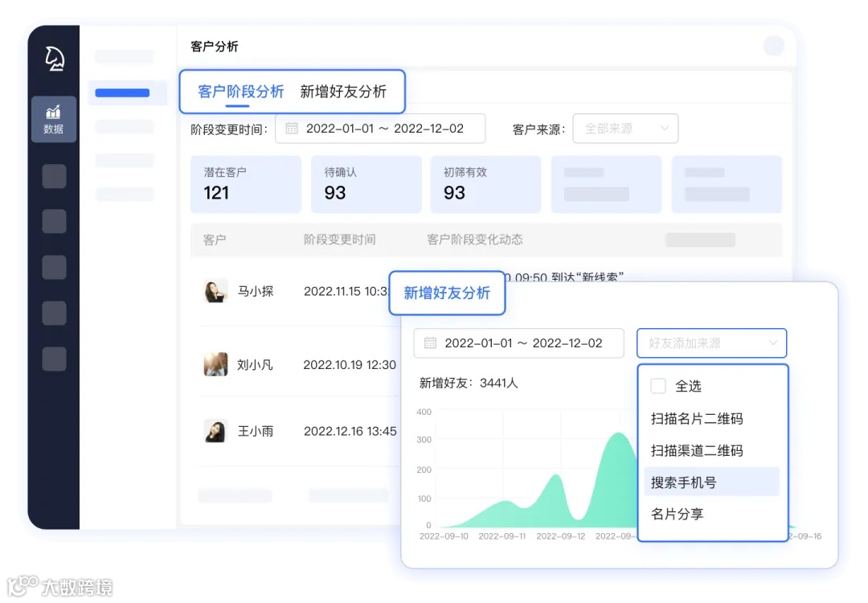Click 马小探's avatar picture

tap(215, 293)
